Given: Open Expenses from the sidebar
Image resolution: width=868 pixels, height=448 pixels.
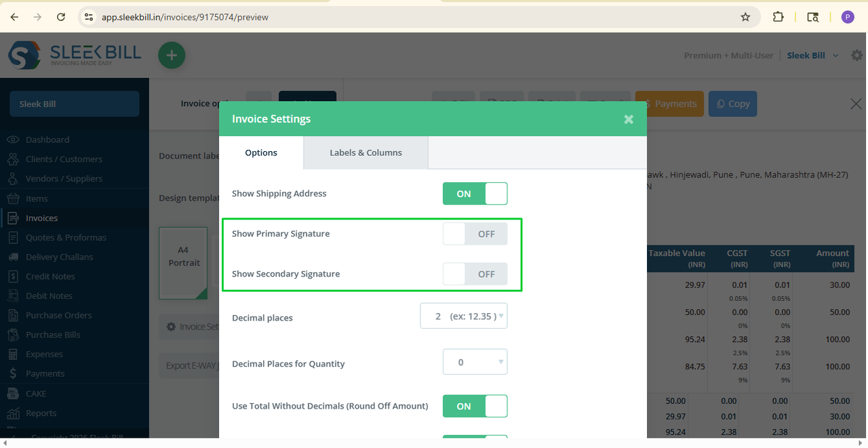Looking at the screenshot, I should click(x=44, y=354).
